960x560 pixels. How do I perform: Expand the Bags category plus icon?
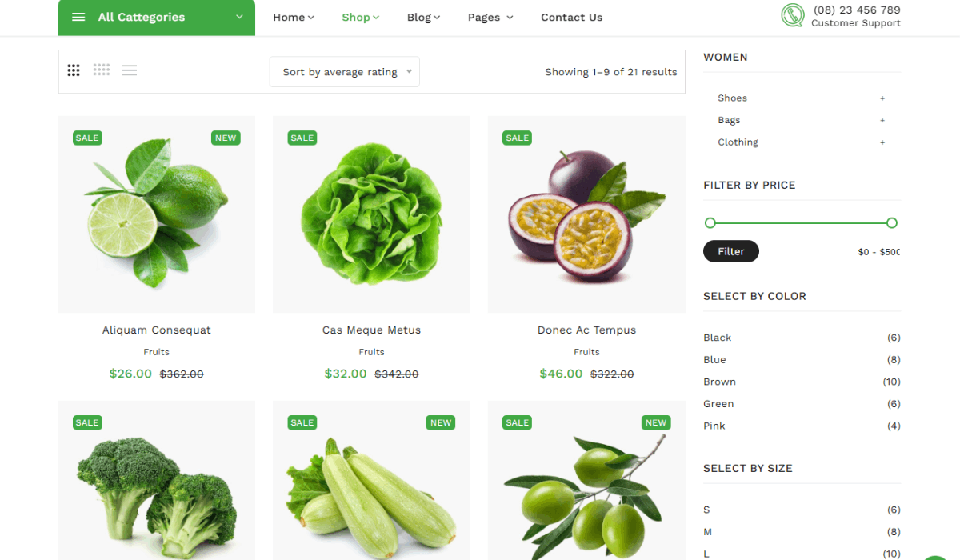pyautogui.click(x=882, y=120)
